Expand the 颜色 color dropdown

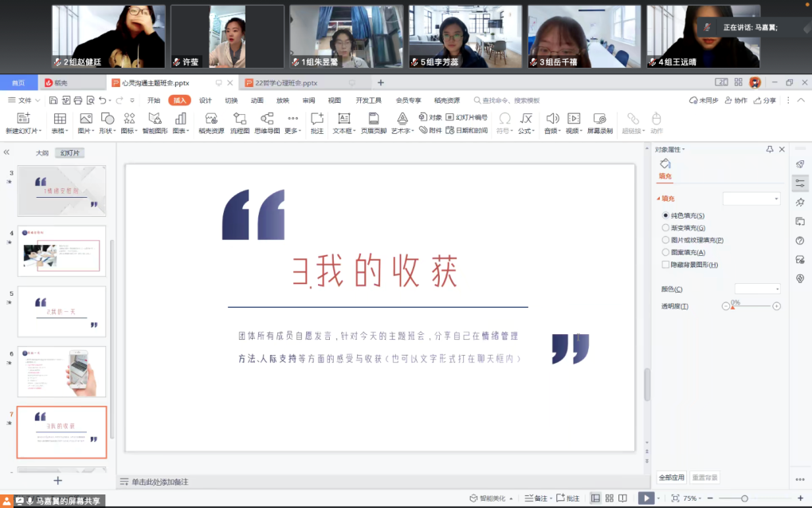pyautogui.click(x=757, y=289)
